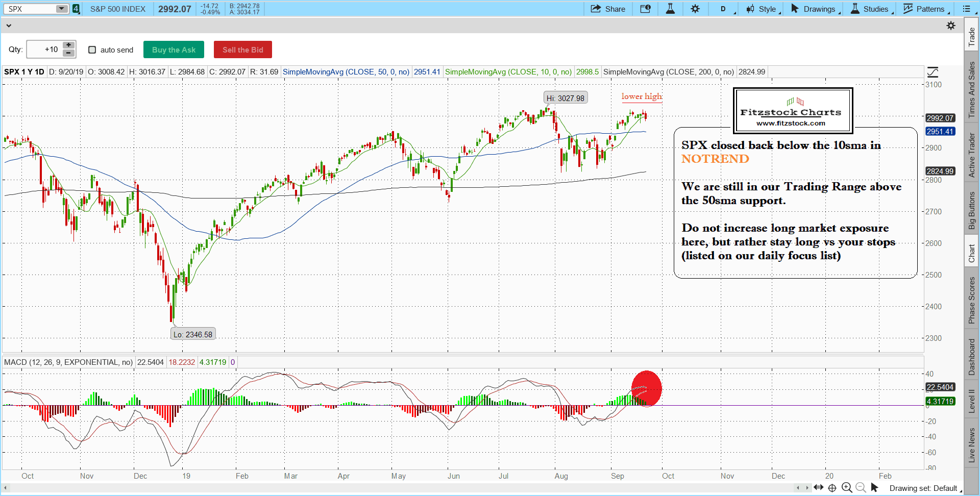
Task: Increase quantity with the plus stepper
Action: [69, 45]
